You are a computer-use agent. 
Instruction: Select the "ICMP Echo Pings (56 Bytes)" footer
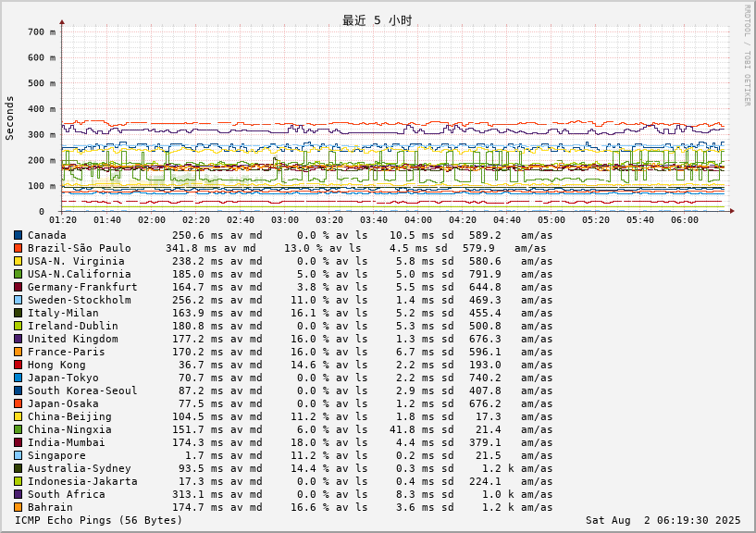click(98, 520)
